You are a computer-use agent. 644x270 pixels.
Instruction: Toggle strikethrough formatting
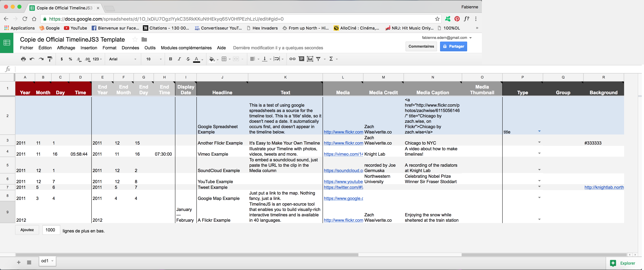tap(188, 59)
